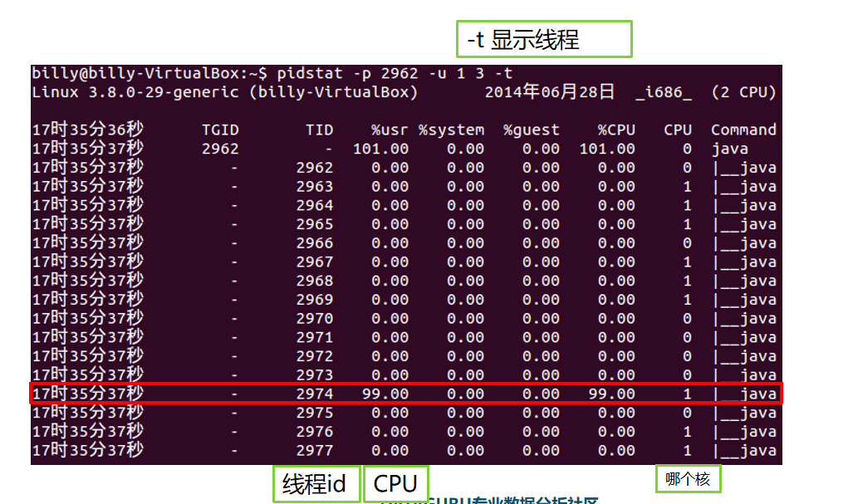Click the Command column header
This screenshot has height=504, width=848.
(x=743, y=130)
